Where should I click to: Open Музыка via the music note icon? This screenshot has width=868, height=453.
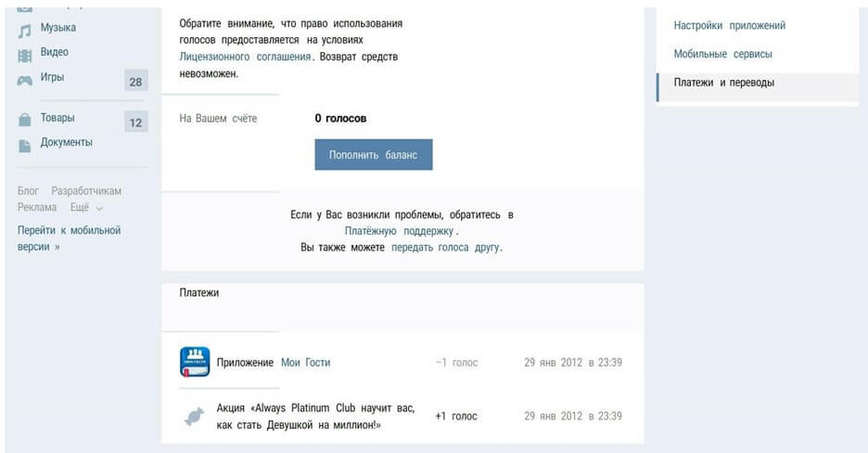tap(24, 31)
